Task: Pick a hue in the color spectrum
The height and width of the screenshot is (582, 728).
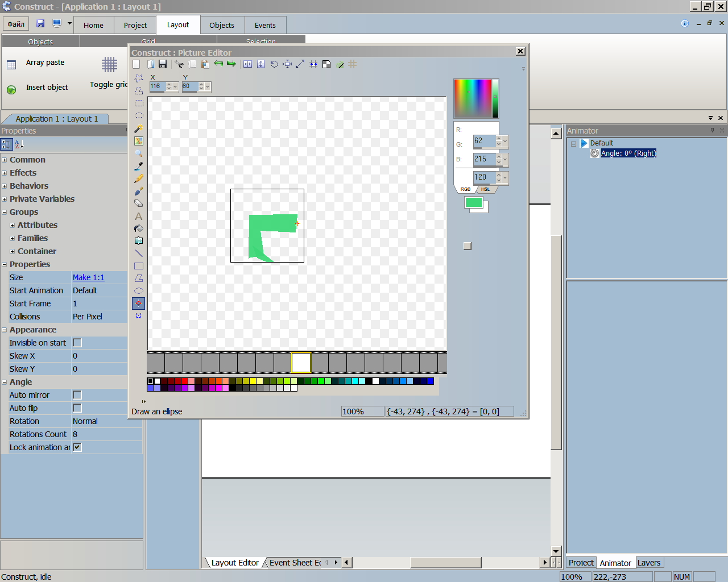Action: click(472, 99)
